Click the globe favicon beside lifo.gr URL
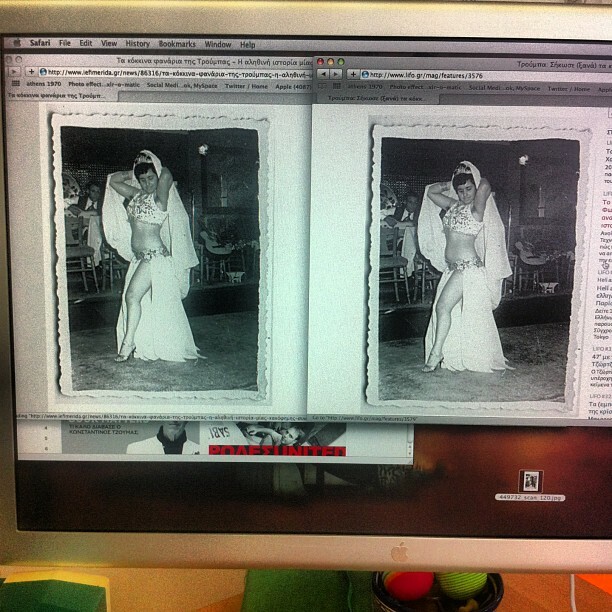 click(365, 75)
